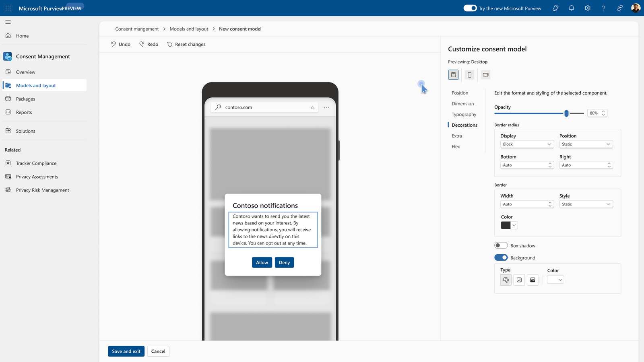Open the Flex settings tab
The height and width of the screenshot is (362, 644).
tap(456, 147)
